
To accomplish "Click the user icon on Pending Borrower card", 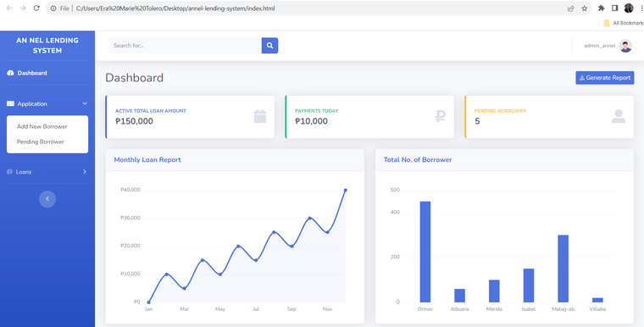I will (x=618, y=116).
